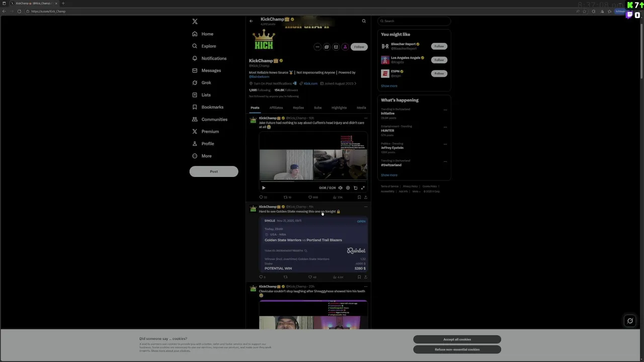644x362 pixels.
Task: View the 154.8K Followers list
Action: tap(286, 90)
